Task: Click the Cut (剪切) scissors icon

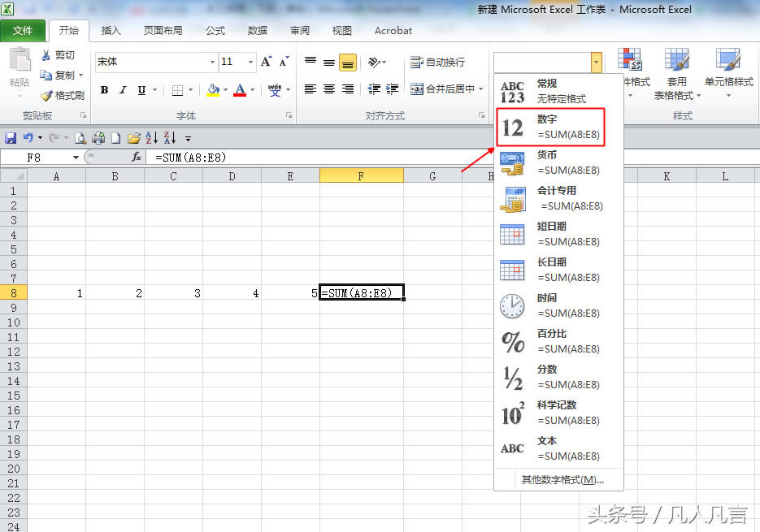Action: click(47, 55)
